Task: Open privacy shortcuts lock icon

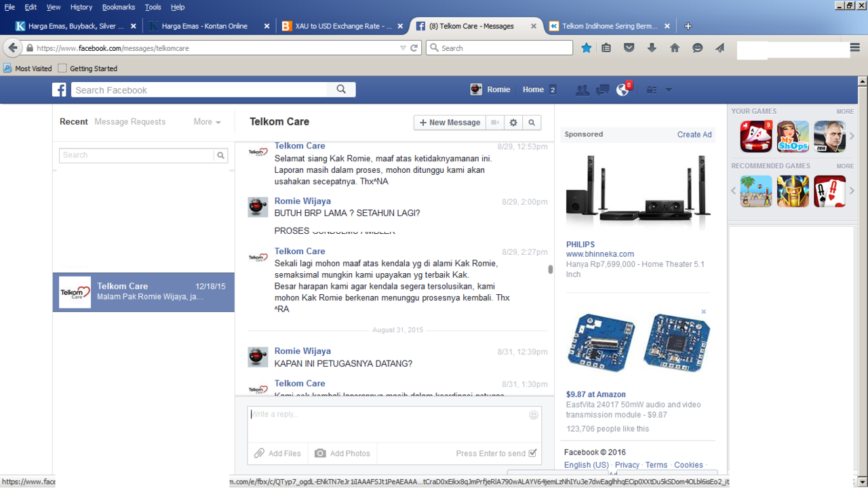Action: pyautogui.click(x=651, y=89)
